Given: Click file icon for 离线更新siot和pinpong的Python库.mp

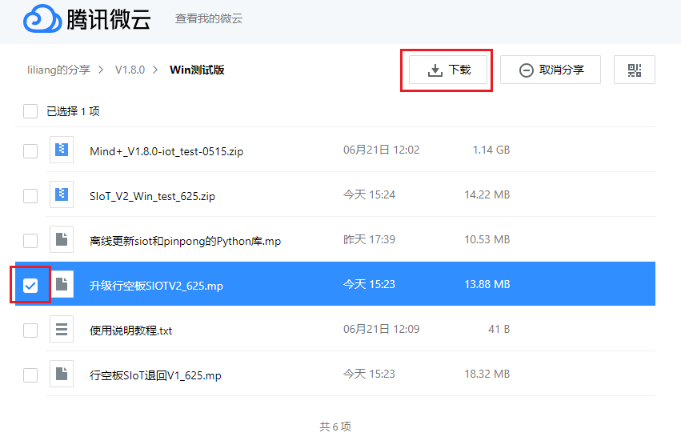Looking at the screenshot, I should pyautogui.click(x=61, y=239).
